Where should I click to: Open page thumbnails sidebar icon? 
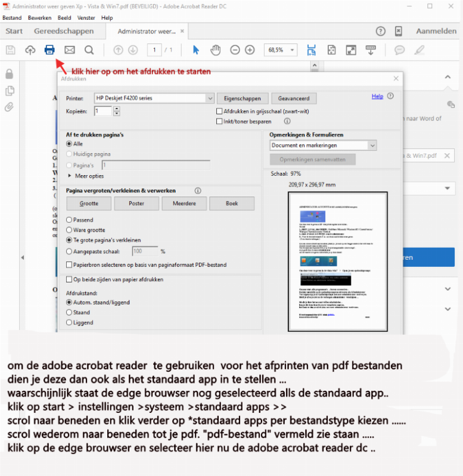click(10, 91)
